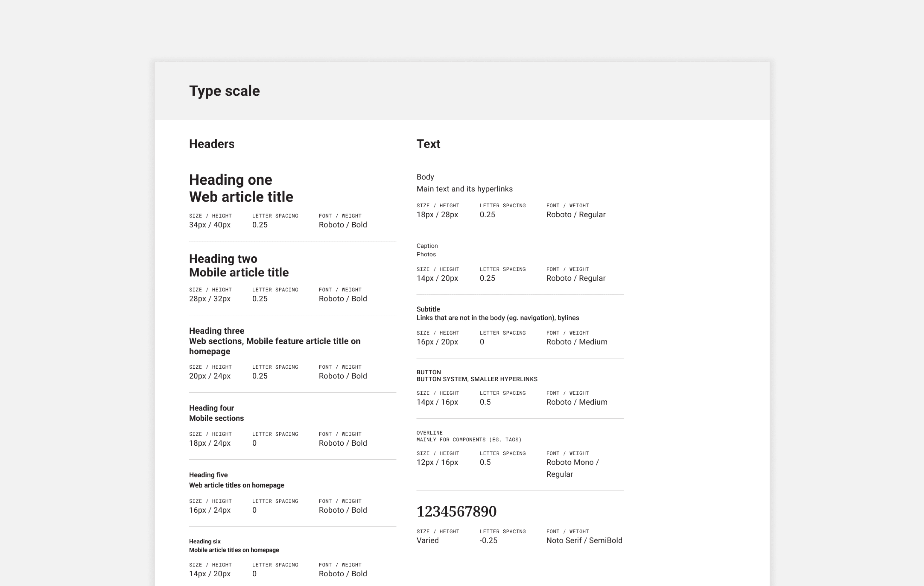
Task: Click 'BUTTON SYSTEM, SMALLER HYPERLINKS' text
Action: (477, 379)
